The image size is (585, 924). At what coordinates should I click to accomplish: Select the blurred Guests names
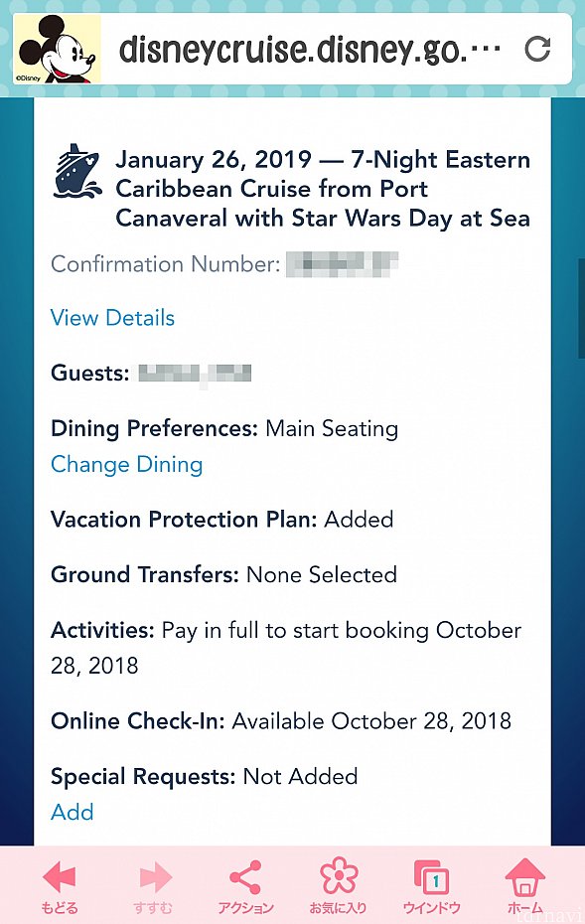pyautogui.click(x=195, y=374)
